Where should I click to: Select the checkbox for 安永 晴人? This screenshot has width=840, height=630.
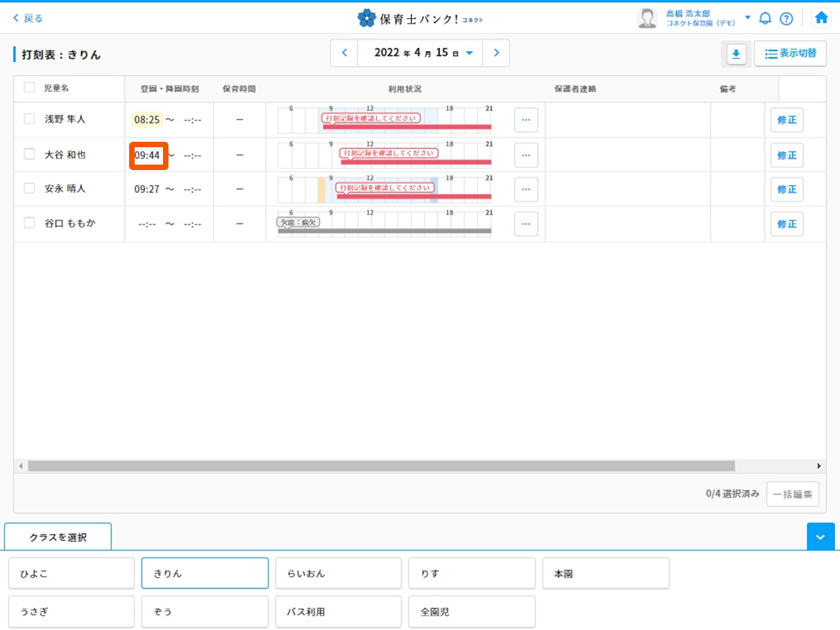tap(29, 188)
